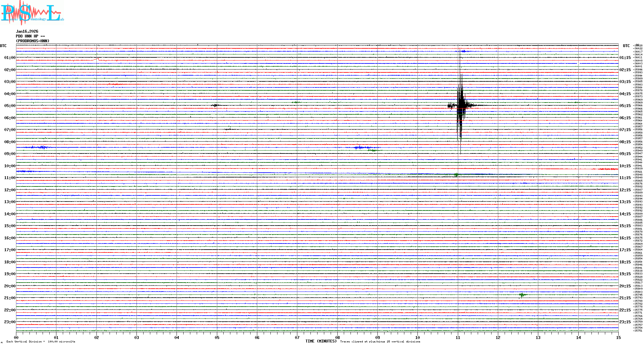Click the blue event at start of 08:15 trace
Viewport: 644px width, 346px height.
(x=41, y=147)
